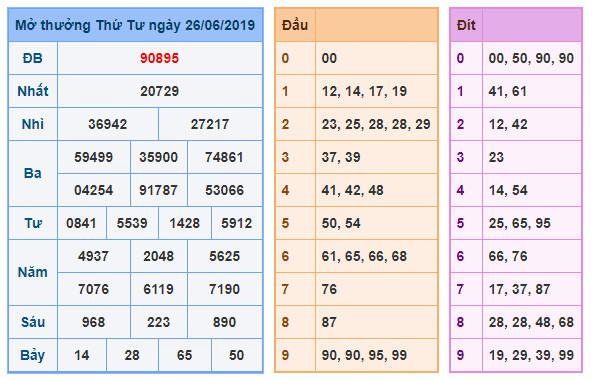The width and height of the screenshot is (593, 379).
Task: Click first prize number 20729
Action: click(159, 91)
